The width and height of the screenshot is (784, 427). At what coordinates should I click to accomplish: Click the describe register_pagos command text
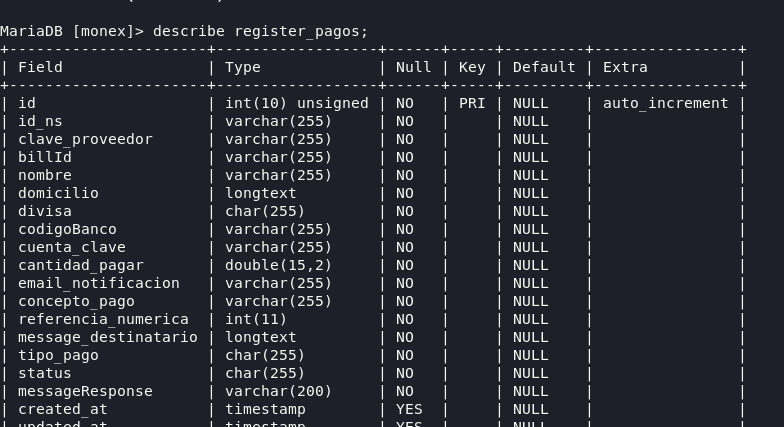pos(260,32)
